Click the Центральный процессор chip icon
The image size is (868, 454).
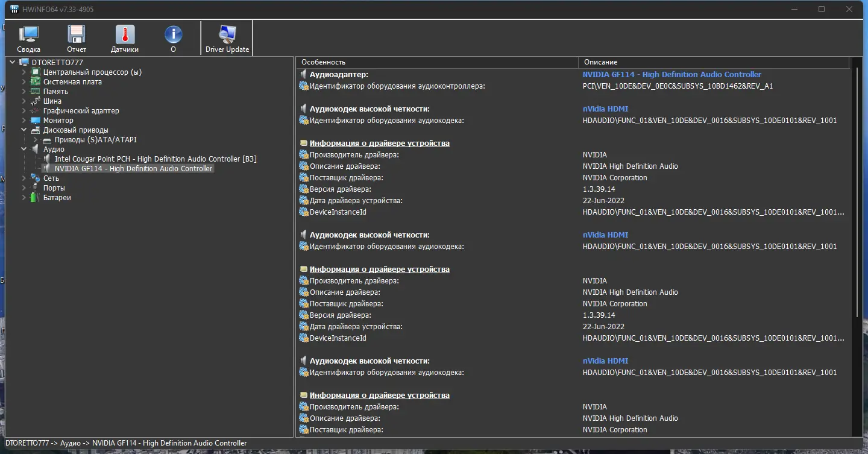point(36,72)
